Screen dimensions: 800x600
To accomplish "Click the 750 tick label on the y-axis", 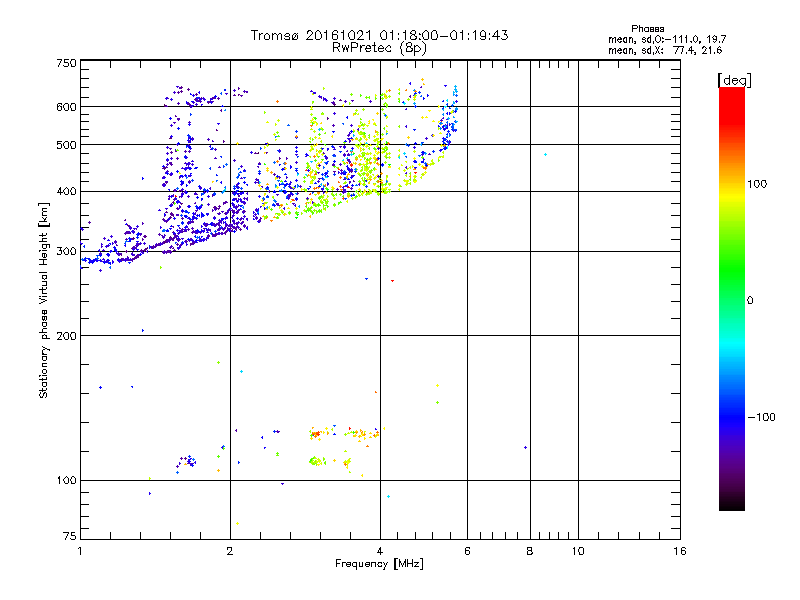I will [66, 63].
